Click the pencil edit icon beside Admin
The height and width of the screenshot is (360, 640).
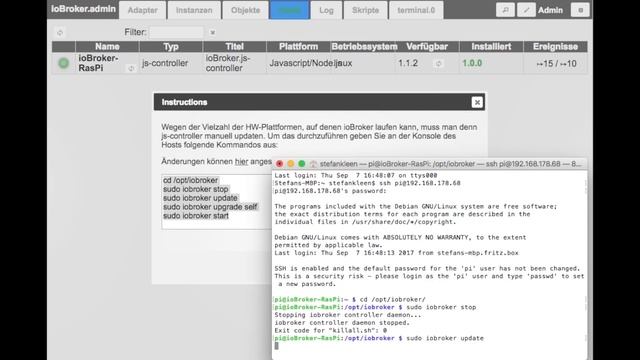point(526,10)
